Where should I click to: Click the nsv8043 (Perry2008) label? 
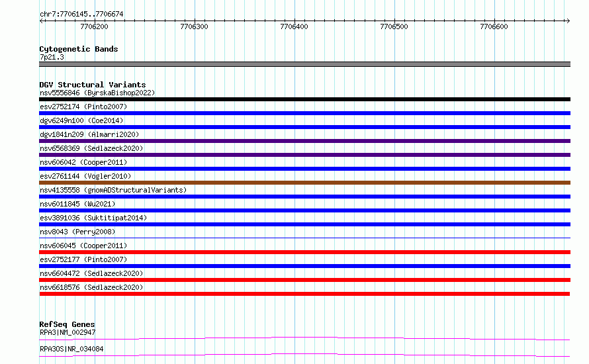(77, 232)
